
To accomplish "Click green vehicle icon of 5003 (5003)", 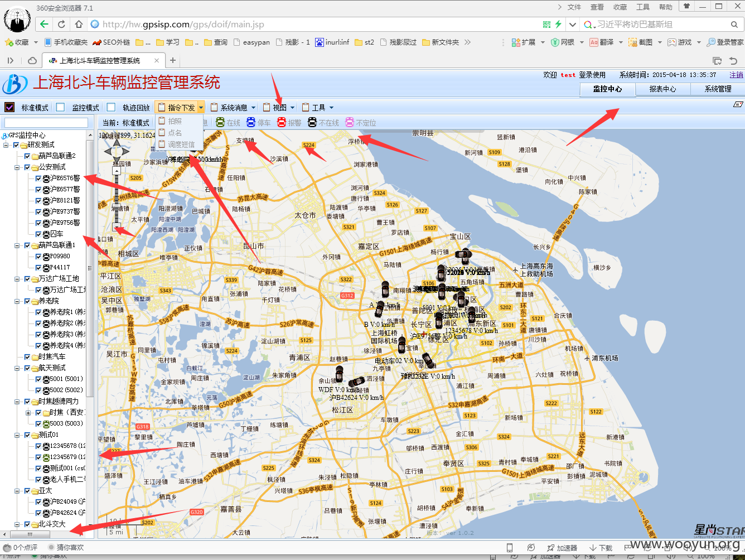I will [x=46, y=424].
